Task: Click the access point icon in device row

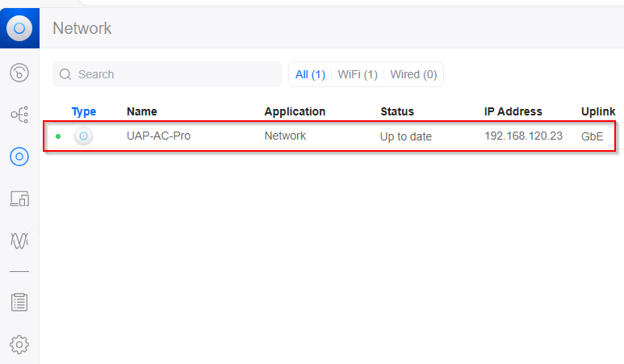Action: 83,136
